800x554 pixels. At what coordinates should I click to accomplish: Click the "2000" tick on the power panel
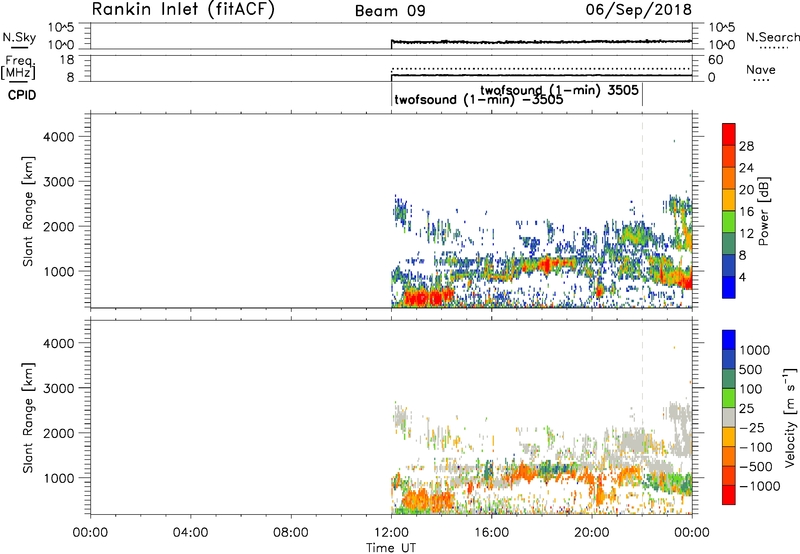tap(58, 226)
